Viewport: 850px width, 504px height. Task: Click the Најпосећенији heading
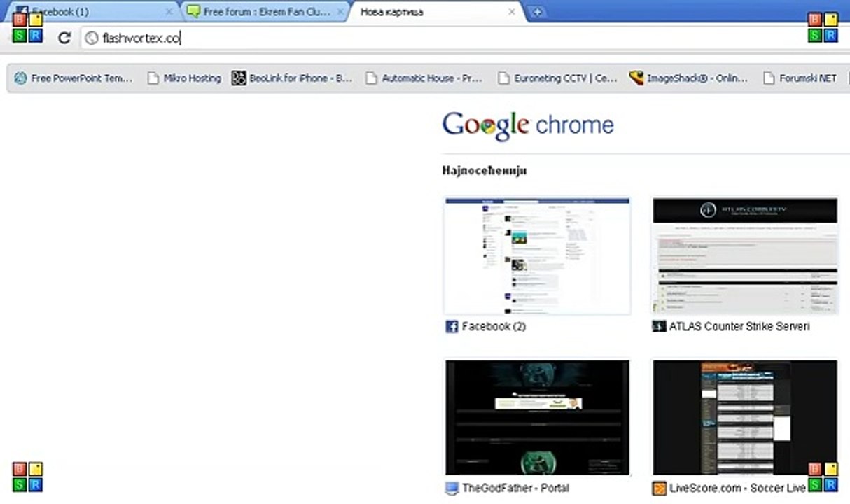[485, 170]
